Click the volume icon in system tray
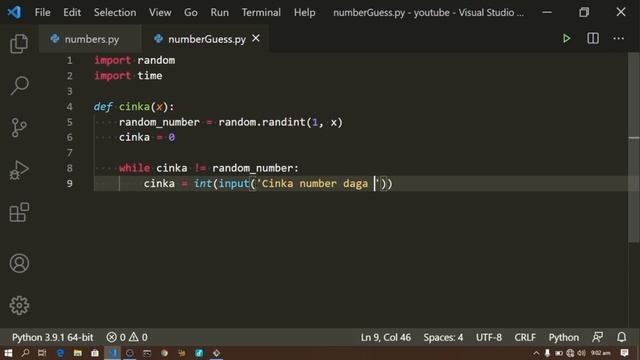640x360 pixels. (x=581, y=353)
